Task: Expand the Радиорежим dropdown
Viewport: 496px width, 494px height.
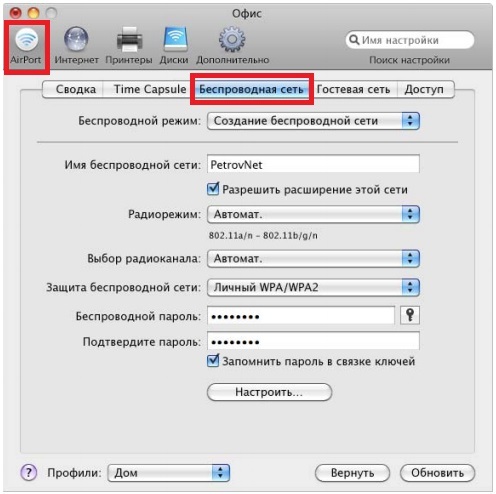Action: [x=313, y=214]
